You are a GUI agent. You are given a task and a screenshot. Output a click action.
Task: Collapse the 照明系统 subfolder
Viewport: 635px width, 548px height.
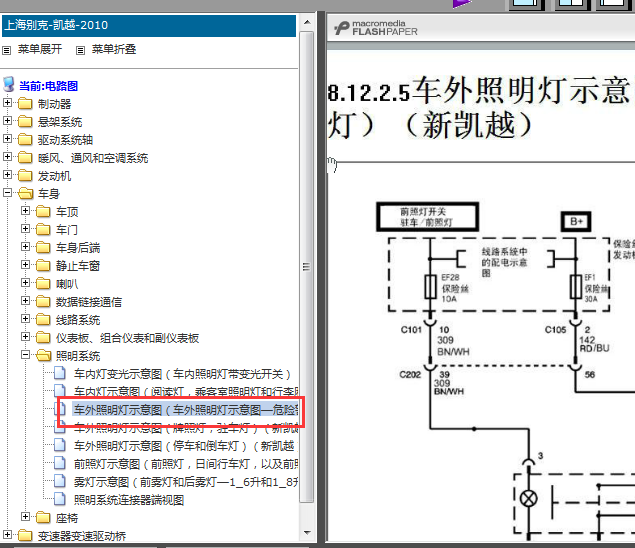click(x=25, y=355)
